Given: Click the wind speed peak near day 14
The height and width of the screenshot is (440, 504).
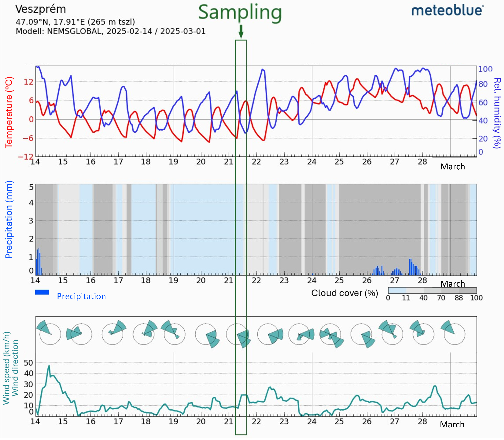Looking at the screenshot, I should [x=49, y=366].
